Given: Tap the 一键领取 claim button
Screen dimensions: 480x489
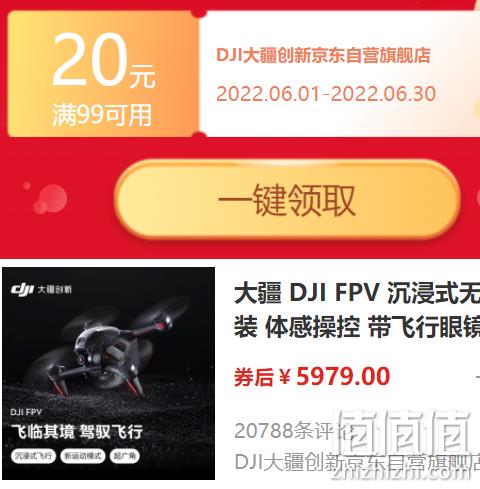Looking at the screenshot, I should (x=287, y=200).
